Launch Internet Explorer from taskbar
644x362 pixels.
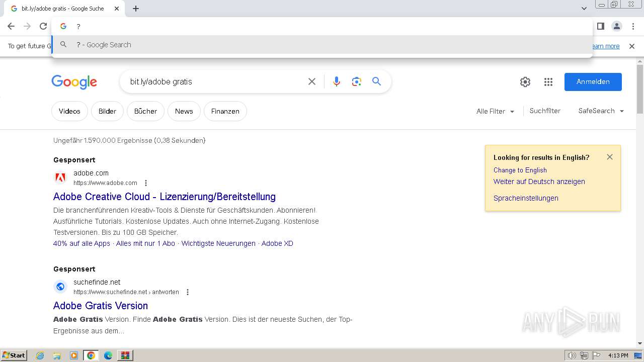[40, 355]
